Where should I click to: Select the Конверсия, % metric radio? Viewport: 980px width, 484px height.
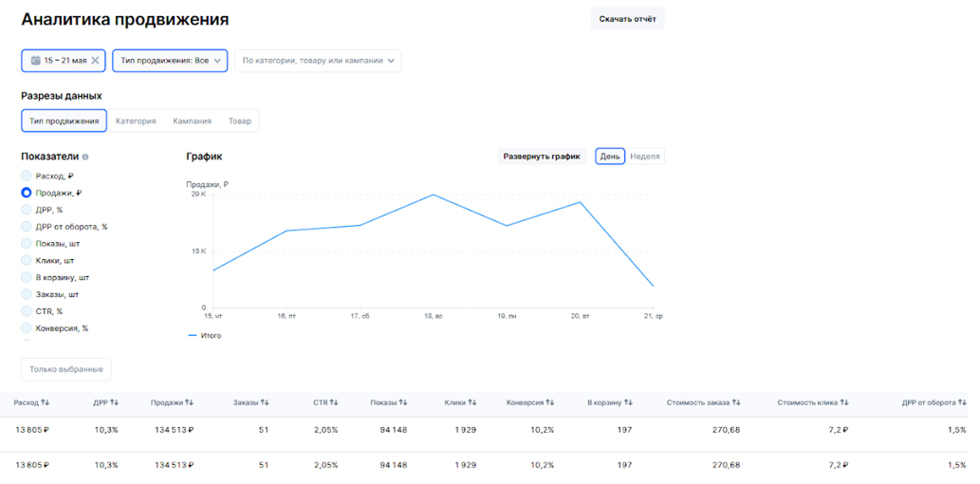[x=27, y=328]
